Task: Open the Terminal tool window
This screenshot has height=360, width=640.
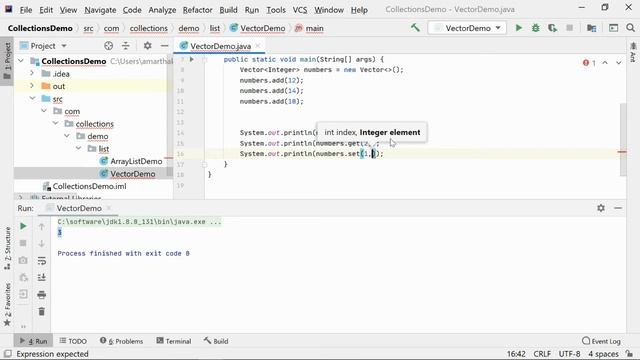Action: (173, 341)
